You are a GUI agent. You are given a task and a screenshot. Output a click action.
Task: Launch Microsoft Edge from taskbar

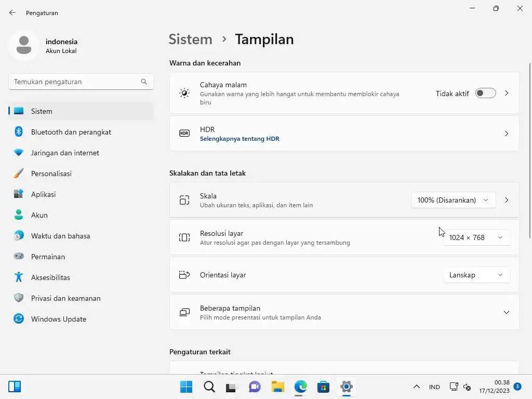[301, 387]
